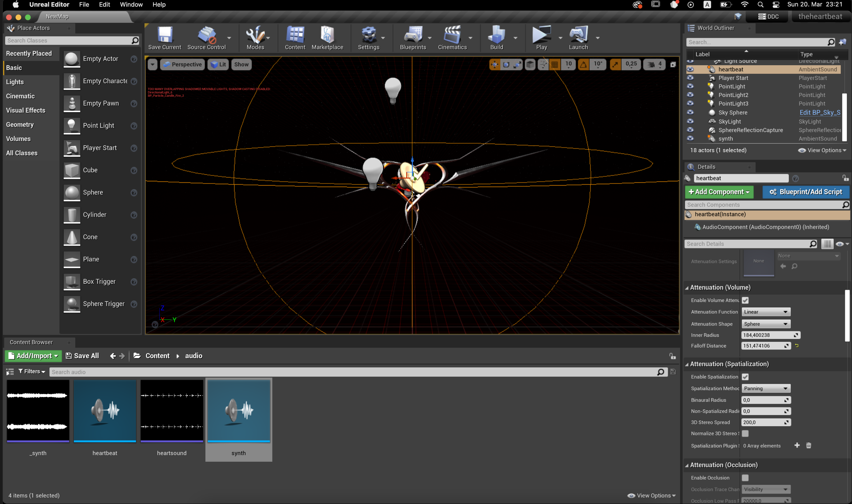The height and width of the screenshot is (504, 852).
Task: Open the Window menu
Action: (131, 4)
